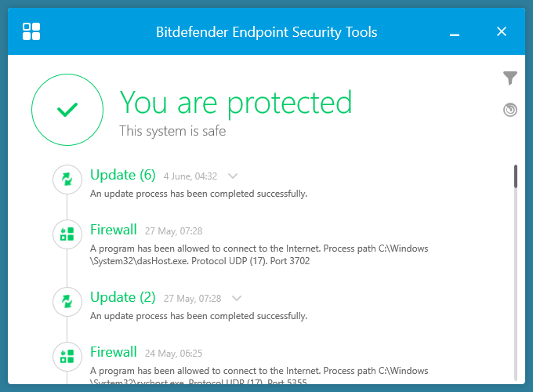This screenshot has height=392, width=533.
Task: Click the Update (6) event icon
Action: [67, 180]
